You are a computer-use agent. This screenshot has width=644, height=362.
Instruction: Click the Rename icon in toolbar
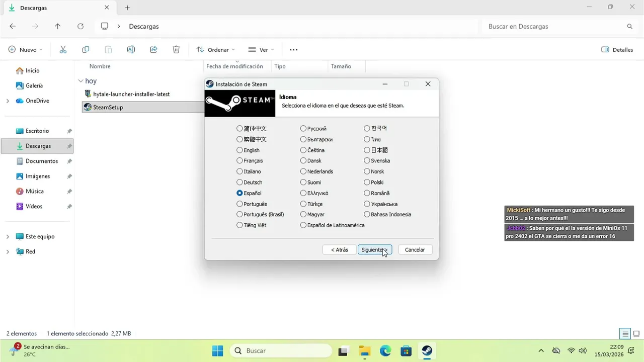pyautogui.click(x=131, y=50)
